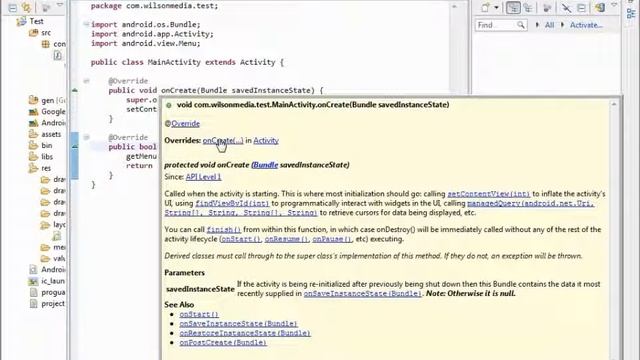Open the finish() link
Screen dimensions: 640x360
click(224, 230)
